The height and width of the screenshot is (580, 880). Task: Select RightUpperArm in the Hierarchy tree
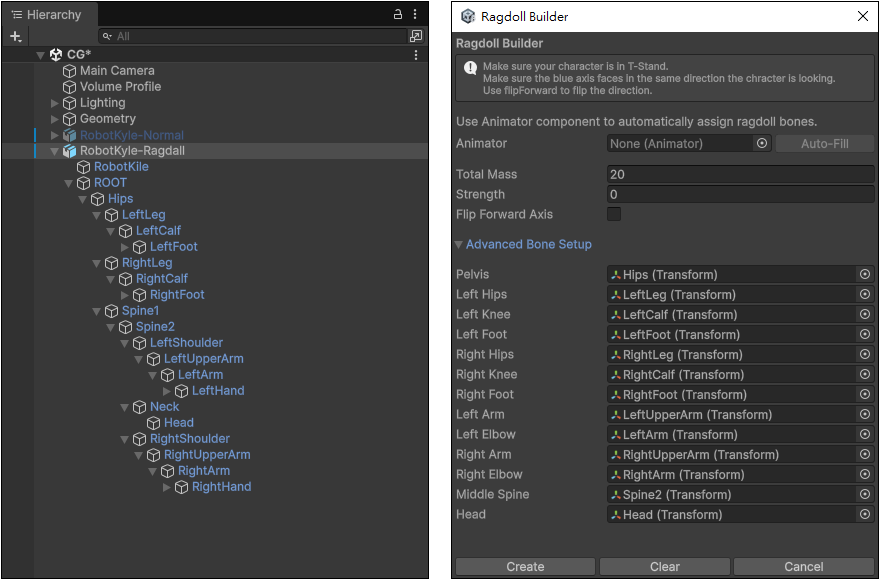click(207, 455)
